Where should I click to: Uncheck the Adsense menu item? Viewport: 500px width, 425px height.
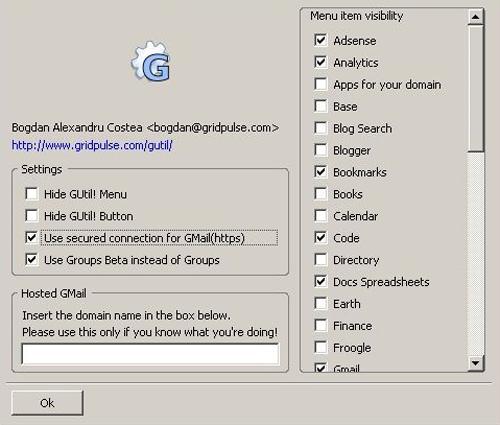point(321,40)
